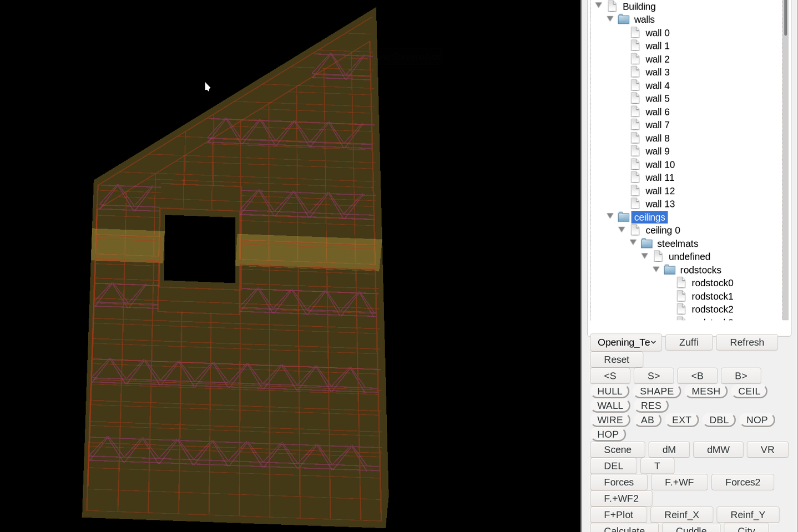Screen dimensions: 798x532
Task: Click the ceiling 0 file icon
Action: (635, 230)
